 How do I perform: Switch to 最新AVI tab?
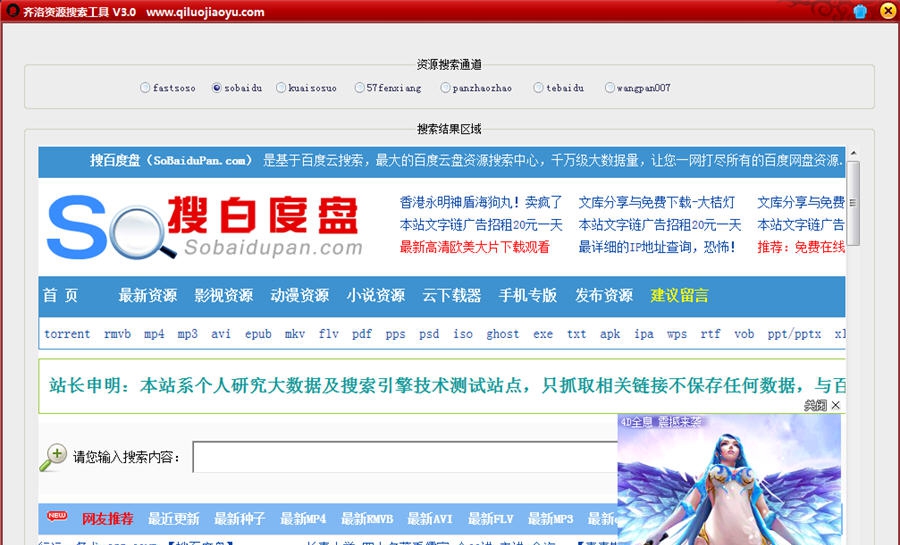[x=430, y=519]
